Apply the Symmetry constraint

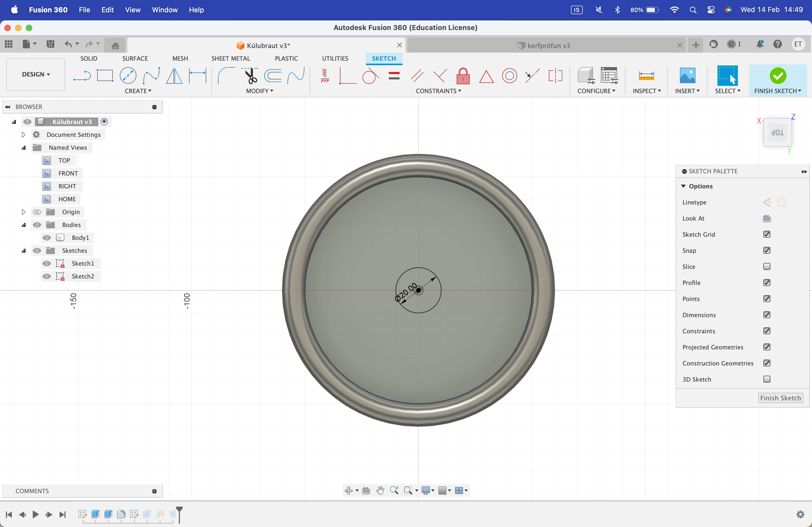coord(555,76)
